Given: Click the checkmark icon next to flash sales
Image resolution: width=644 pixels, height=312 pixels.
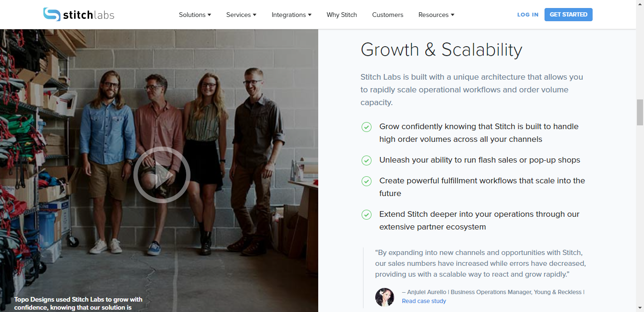Looking at the screenshot, I should coord(366,160).
